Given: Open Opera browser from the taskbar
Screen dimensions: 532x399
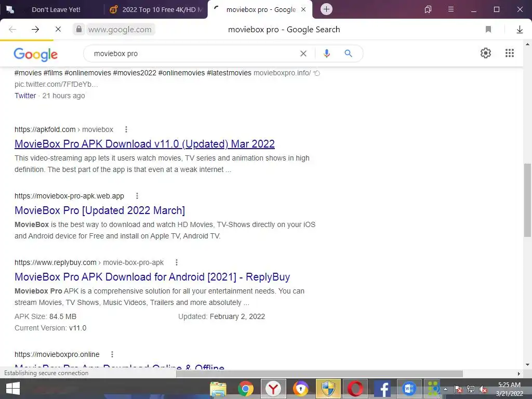Looking at the screenshot, I should point(355,389).
